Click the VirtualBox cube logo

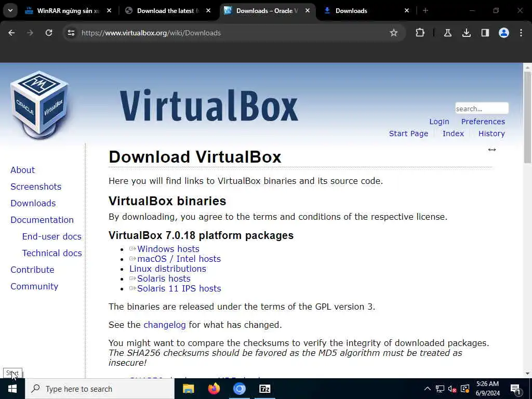click(x=40, y=104)
